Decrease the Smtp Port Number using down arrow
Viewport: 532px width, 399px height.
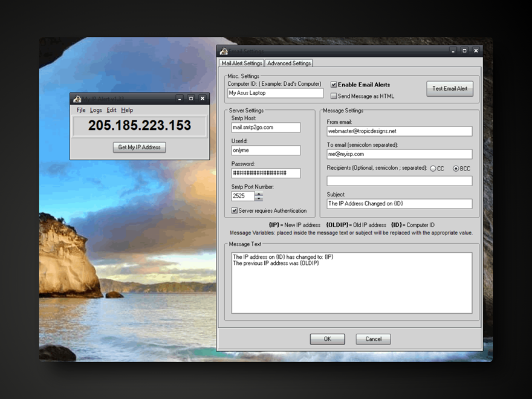click(x=259, y=199)
